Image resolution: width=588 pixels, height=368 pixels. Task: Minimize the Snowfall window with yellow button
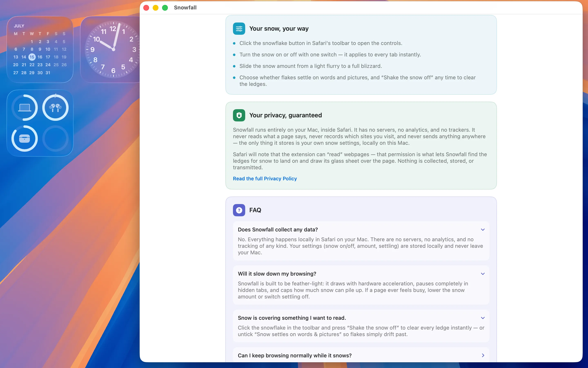(x=156, y=8)
